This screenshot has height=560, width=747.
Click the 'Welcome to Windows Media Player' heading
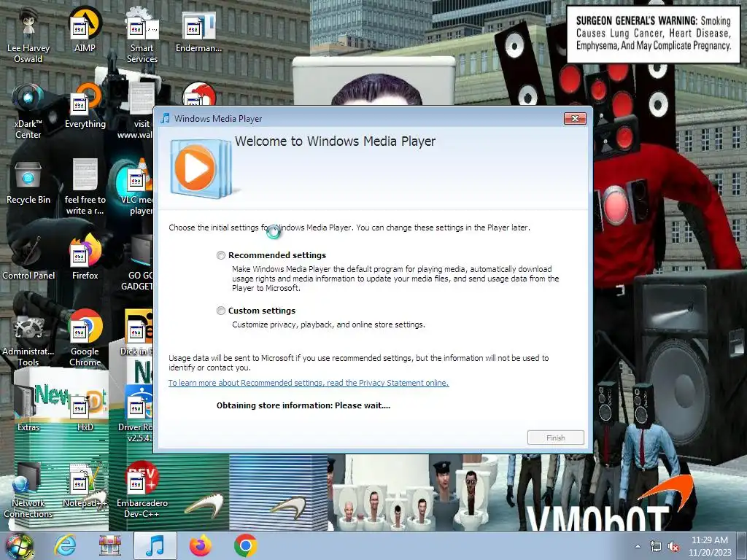tap(335, 141)
